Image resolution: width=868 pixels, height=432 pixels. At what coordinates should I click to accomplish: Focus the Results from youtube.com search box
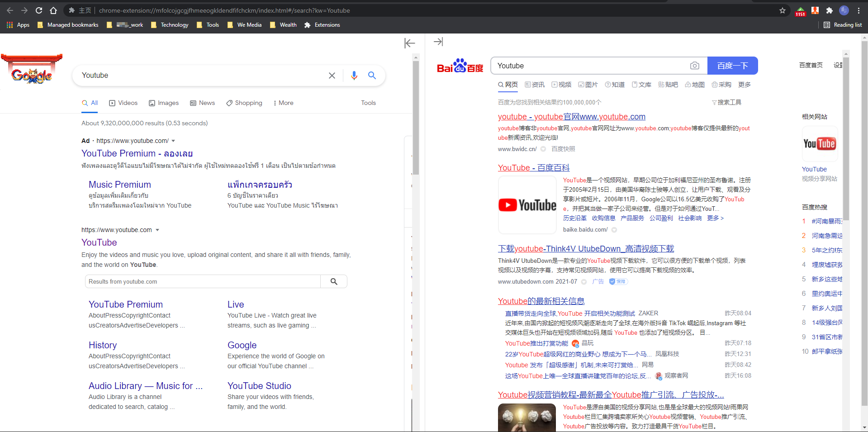pos(203,281)
